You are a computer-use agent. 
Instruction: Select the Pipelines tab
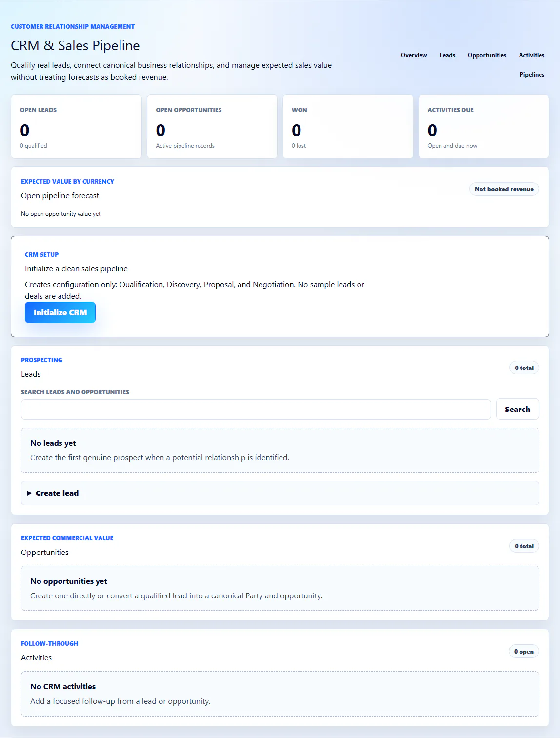[x=532, y=75]
